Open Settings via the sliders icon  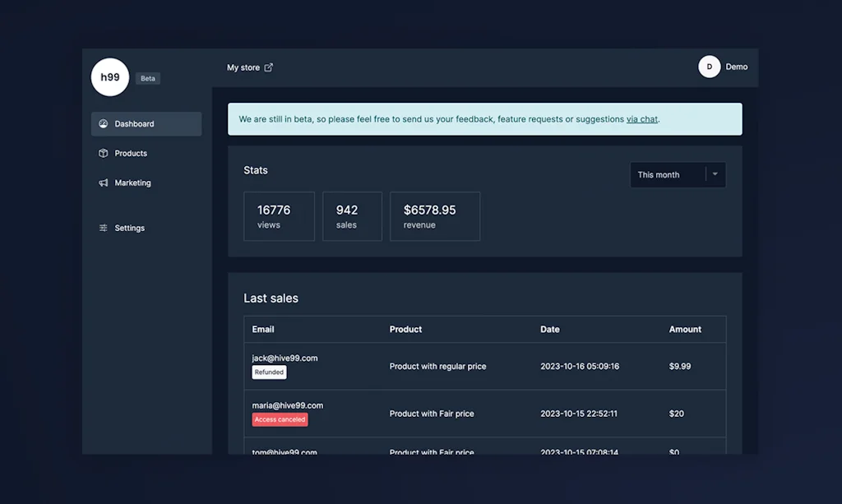(x=103, y=228)
